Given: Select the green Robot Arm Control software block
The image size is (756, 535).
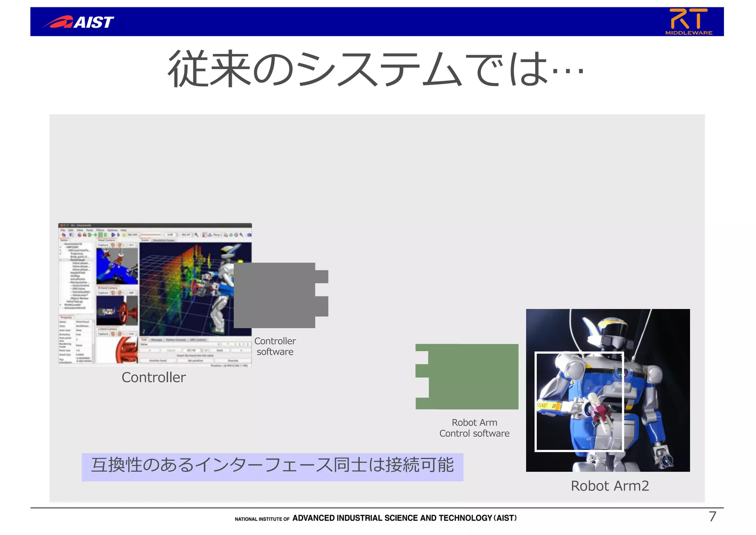Looking at the screenshot, I should (467, 376).
